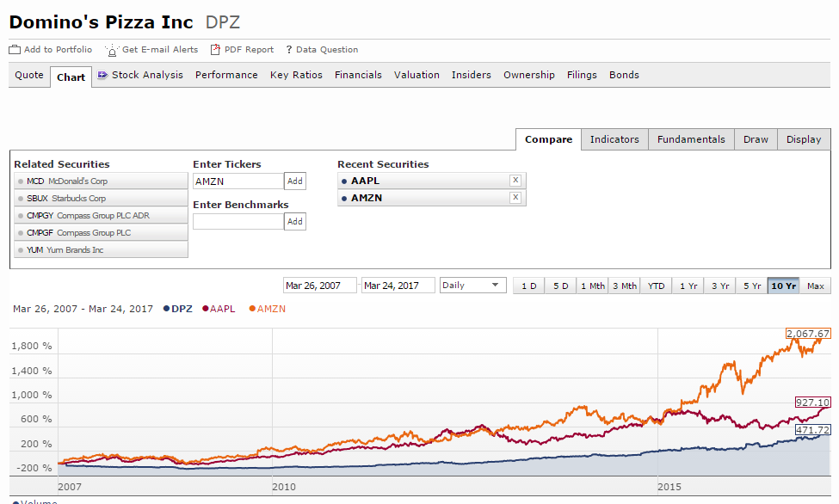Add CMPGY Compass Group PLC ADR

point(102,215)
